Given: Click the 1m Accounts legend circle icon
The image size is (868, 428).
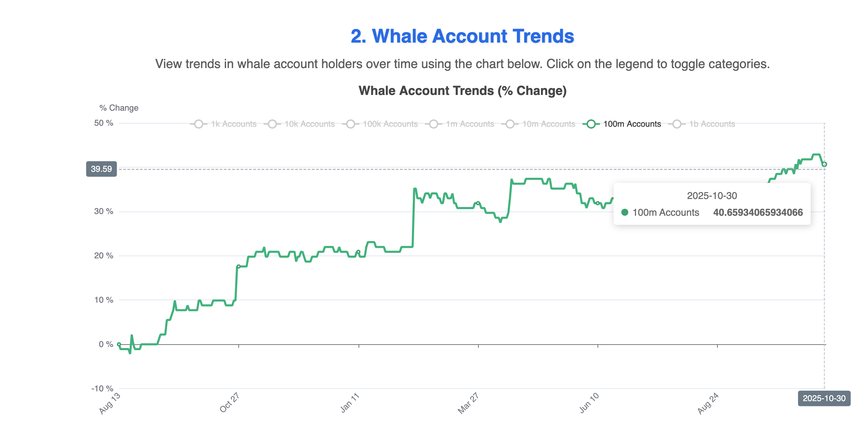Looking at the screenshot, I should coord(434,124).
